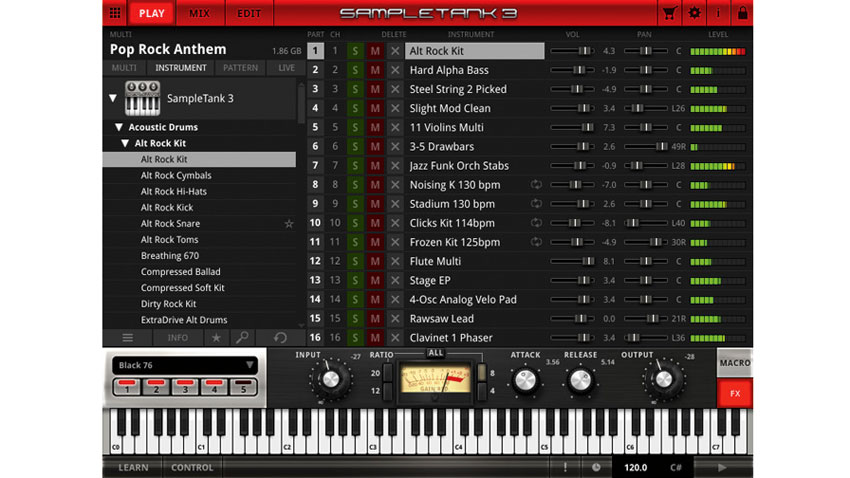Click the lock icon in header

pos(742,13)
